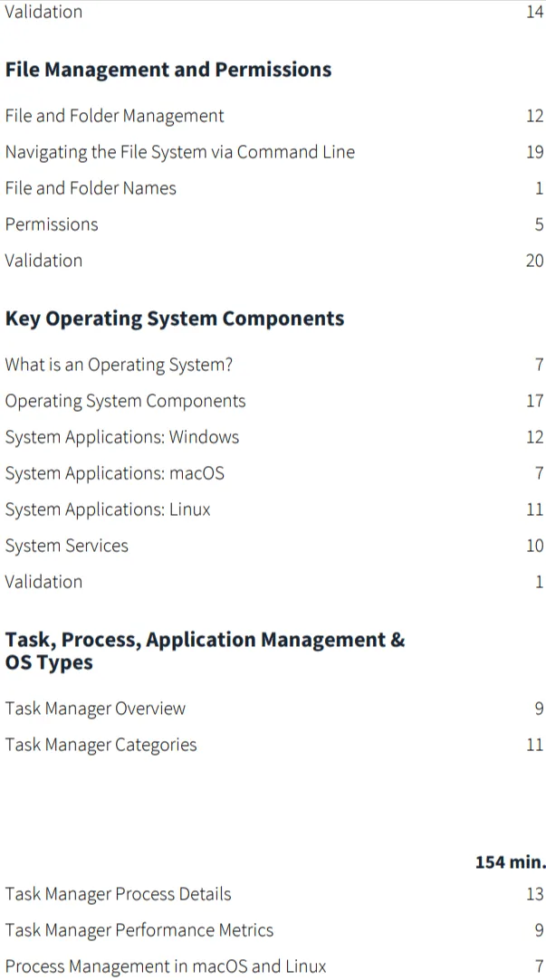This screenshot has width=546, height=980.
Task: Click Task, Process, Application Management heading
Action: tap(206, 652)
